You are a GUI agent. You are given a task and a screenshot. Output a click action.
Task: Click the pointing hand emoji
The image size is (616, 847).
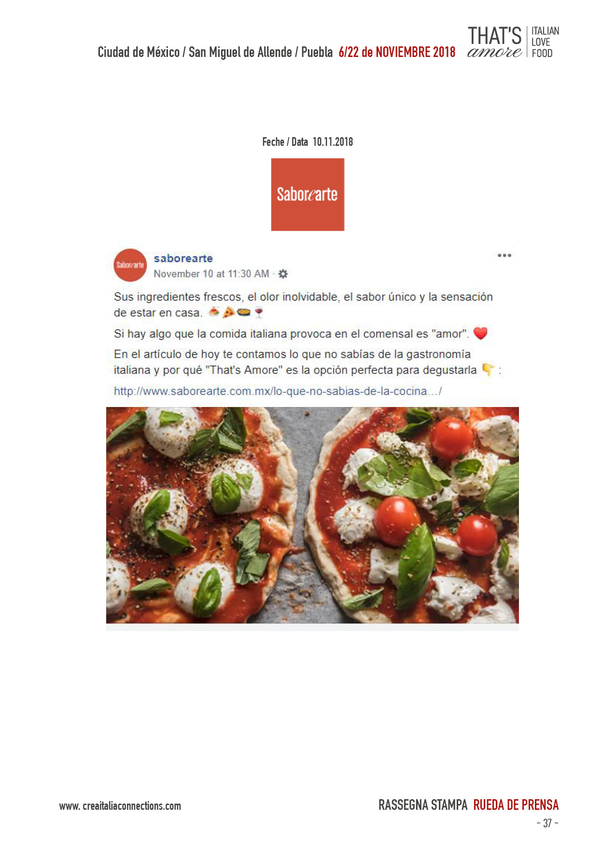(489, 369)
